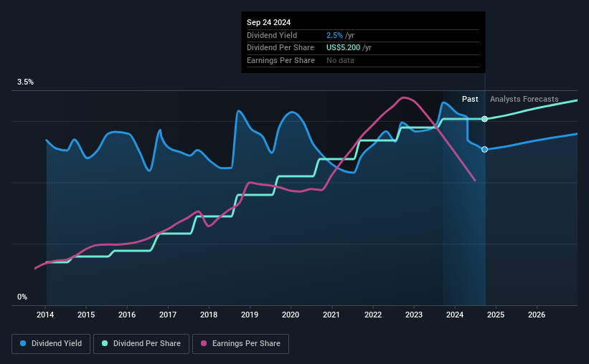Screen dimensions: 589x364
Task: Toggle the Dividend Yield legend button
Action: (51, 344)
